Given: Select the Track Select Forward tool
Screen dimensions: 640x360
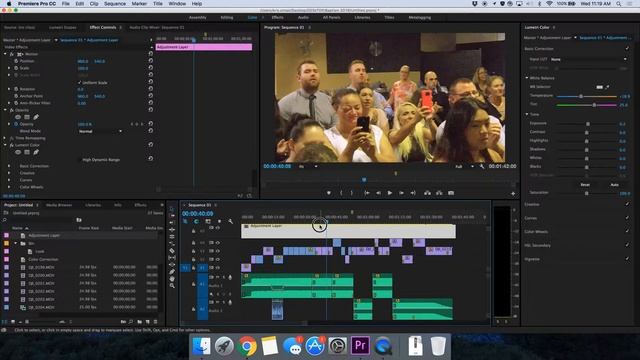Looking at the screenshot, I should click(x=172, y=216).
